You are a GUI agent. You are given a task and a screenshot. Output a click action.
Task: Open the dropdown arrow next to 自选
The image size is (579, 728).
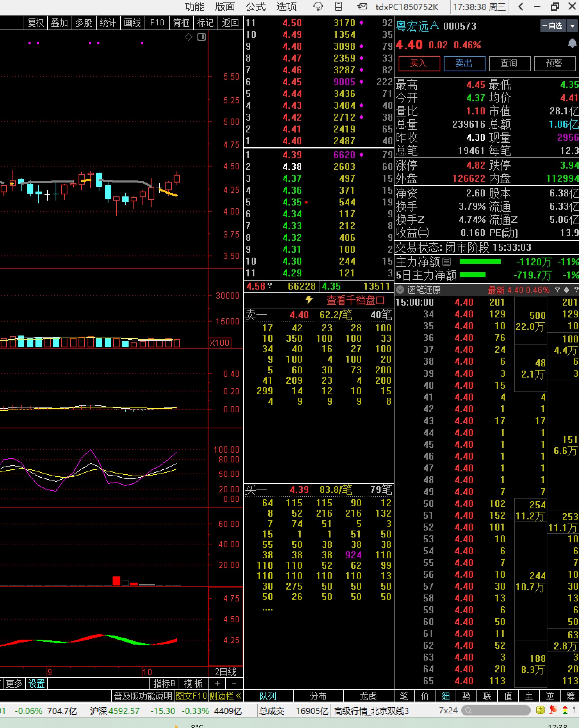click(572, 26)
